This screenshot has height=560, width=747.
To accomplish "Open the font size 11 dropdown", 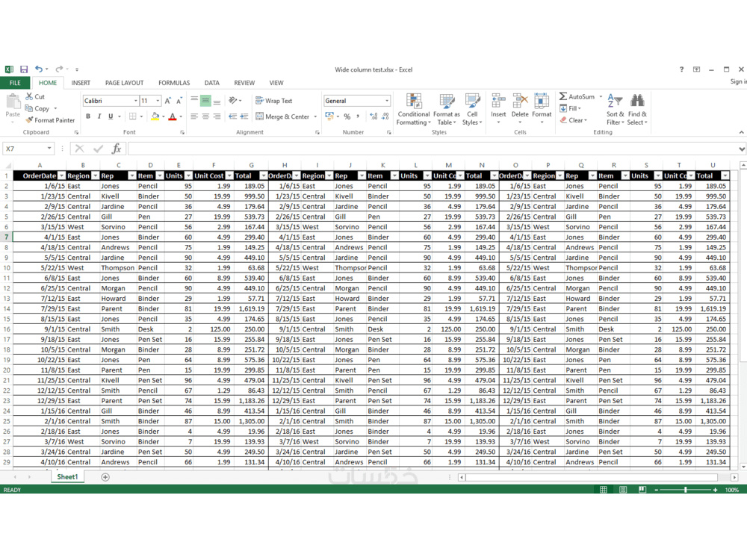I will pos(158,101).
